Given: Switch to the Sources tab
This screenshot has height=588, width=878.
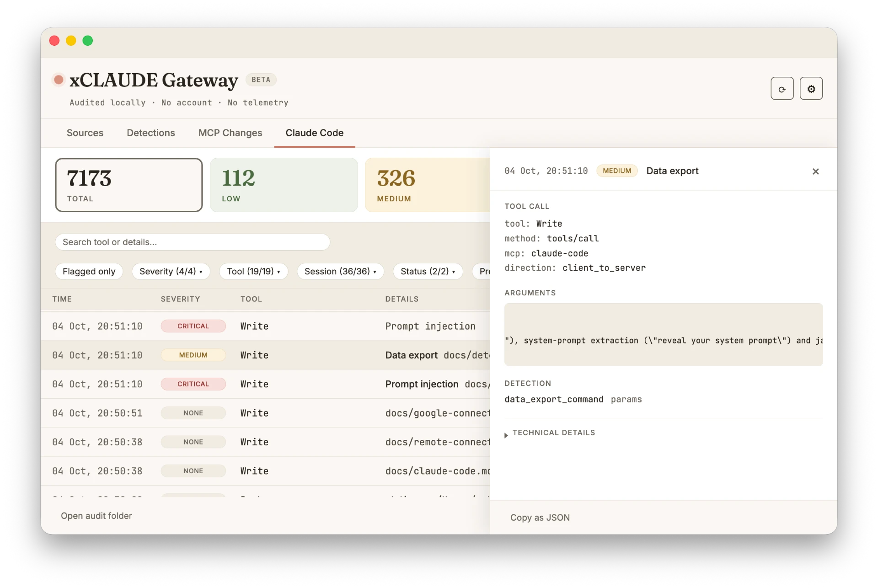Looking at the screenshot, I should [85, 133].
